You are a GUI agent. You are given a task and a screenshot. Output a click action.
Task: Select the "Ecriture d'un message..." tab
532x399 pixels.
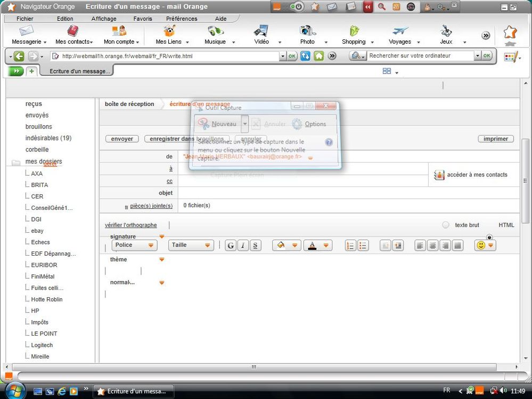76,70
